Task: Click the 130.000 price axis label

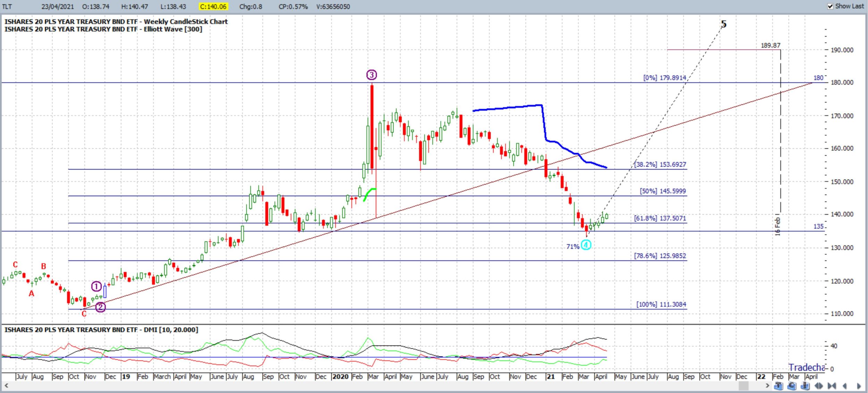Action: click(842, 248)
